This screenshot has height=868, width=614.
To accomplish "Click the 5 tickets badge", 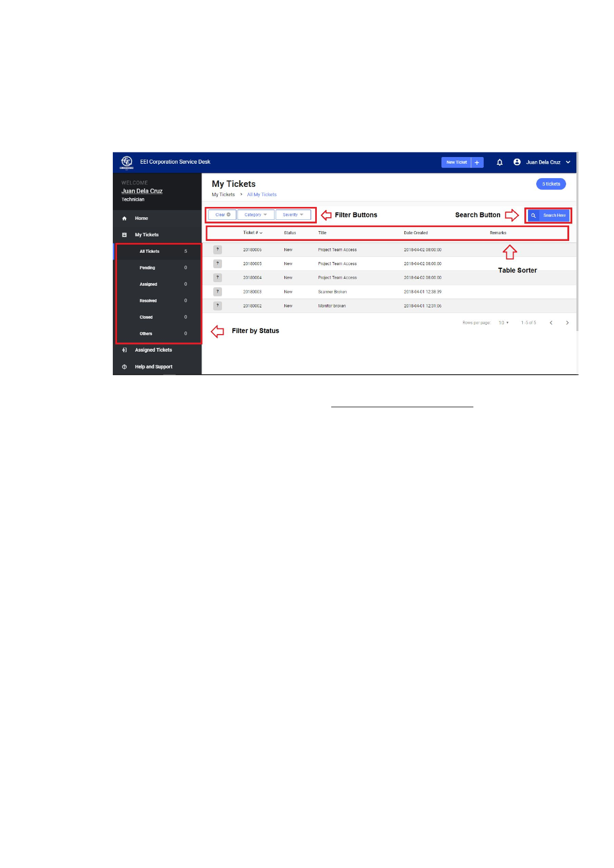I will (551, 184).
